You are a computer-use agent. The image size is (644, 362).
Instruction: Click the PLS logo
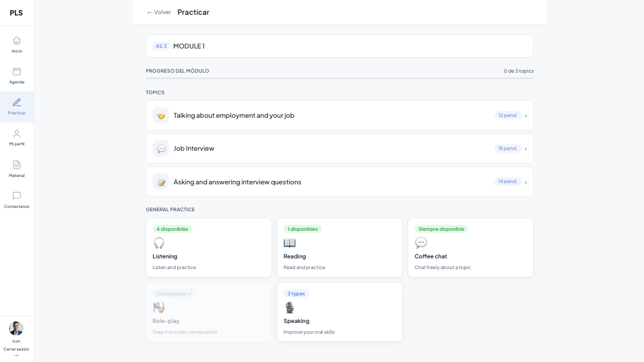[x=16, y=13]
